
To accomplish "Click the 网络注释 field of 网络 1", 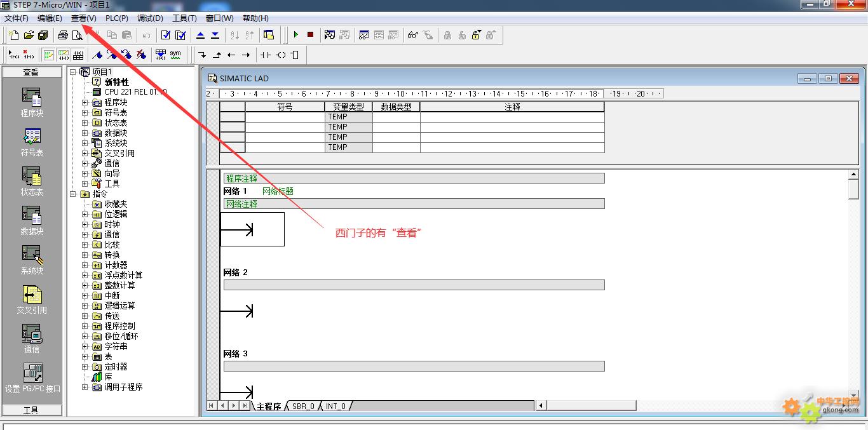I will (x=414, y=204).
